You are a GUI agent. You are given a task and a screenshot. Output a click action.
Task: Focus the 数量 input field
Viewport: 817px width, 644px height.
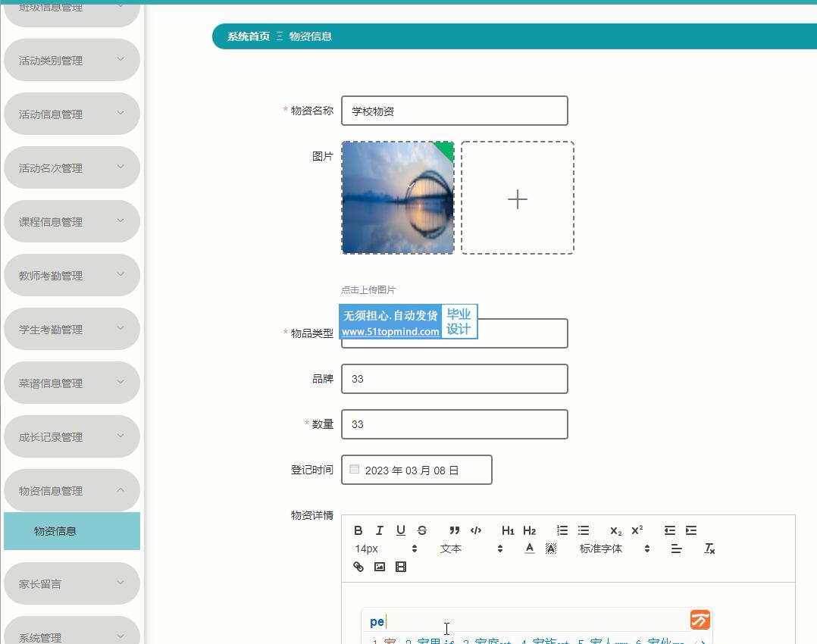tap(455, 424)
